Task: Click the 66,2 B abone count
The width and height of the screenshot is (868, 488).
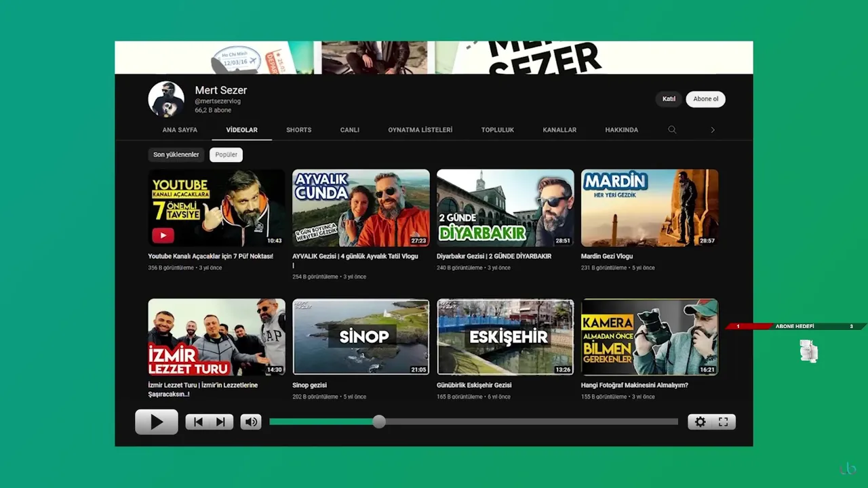Action: coord(213,110)
